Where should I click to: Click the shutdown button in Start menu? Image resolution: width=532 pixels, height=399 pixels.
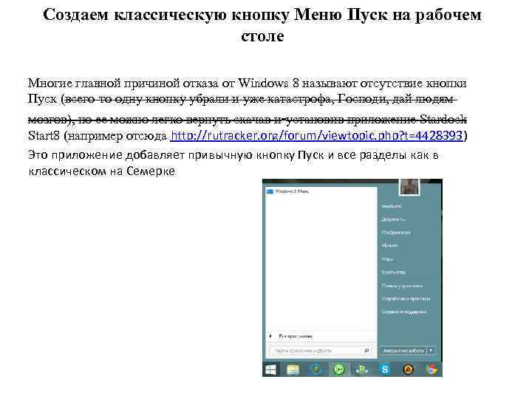coord(403,350)
